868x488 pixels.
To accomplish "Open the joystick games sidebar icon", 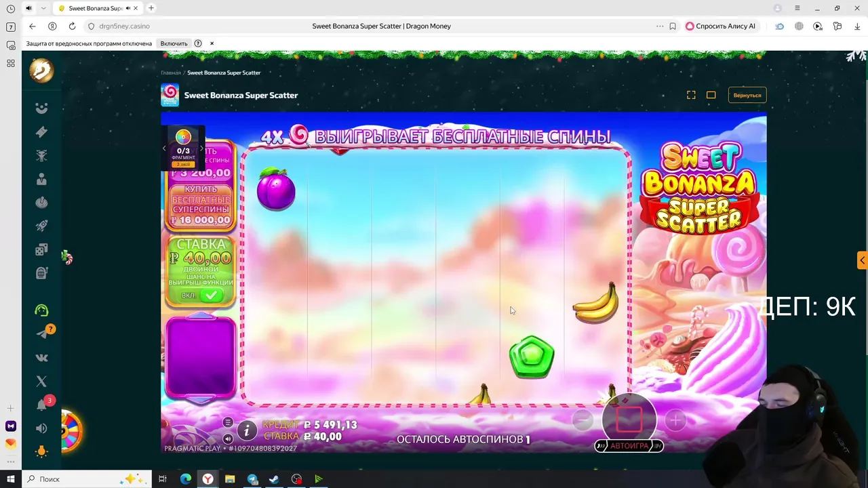I will [x=41, y=203].
